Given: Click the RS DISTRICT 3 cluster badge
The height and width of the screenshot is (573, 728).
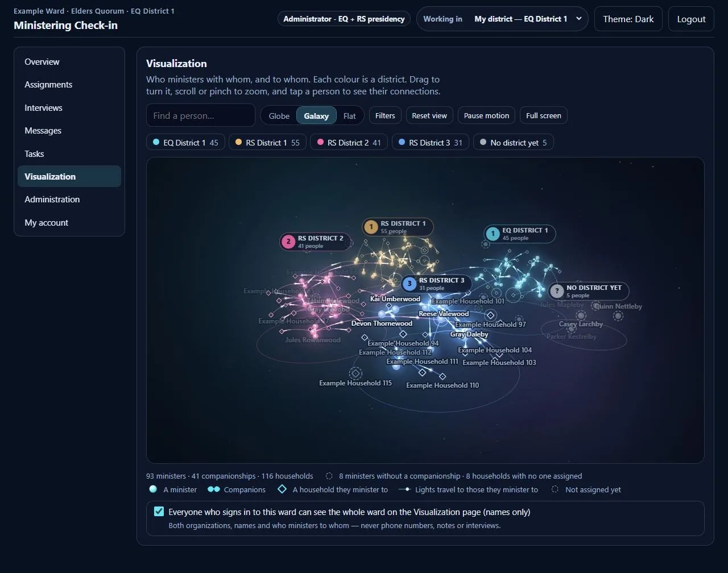Looking at the screenshot, I should (x=436, y=284).
